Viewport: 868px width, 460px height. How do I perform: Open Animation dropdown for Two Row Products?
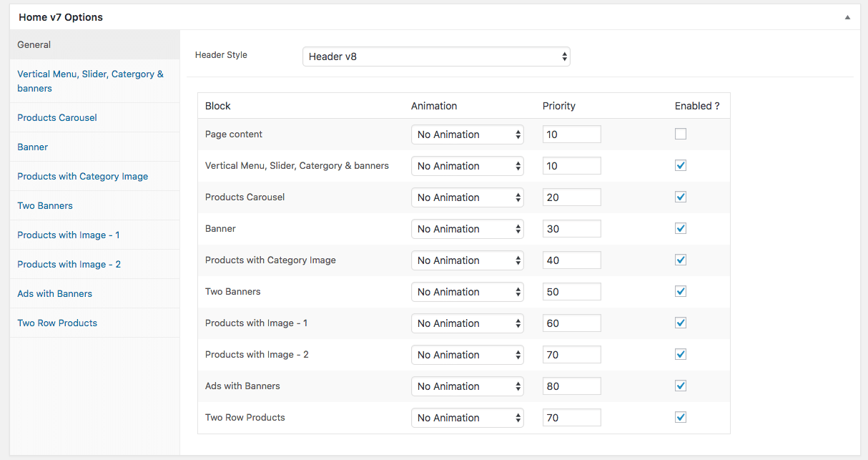[x=468, y=418]
